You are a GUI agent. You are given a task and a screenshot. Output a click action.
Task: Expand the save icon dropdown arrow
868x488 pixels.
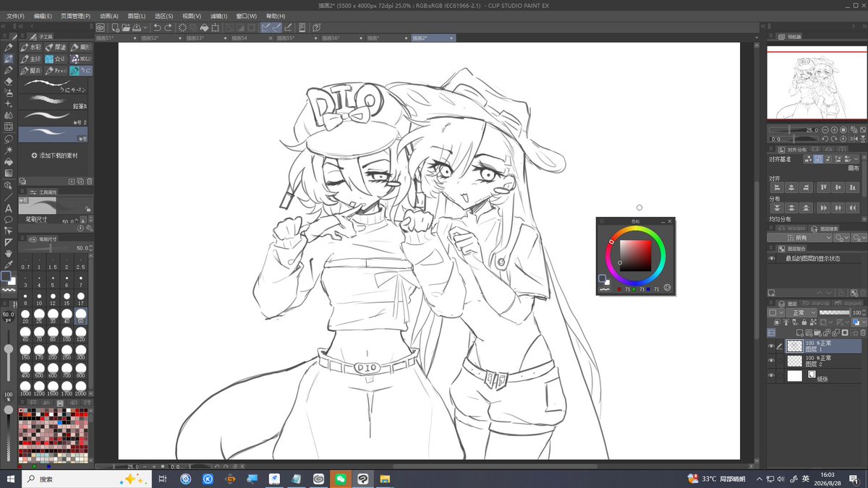pyautogui.click(x=147, y=27)
